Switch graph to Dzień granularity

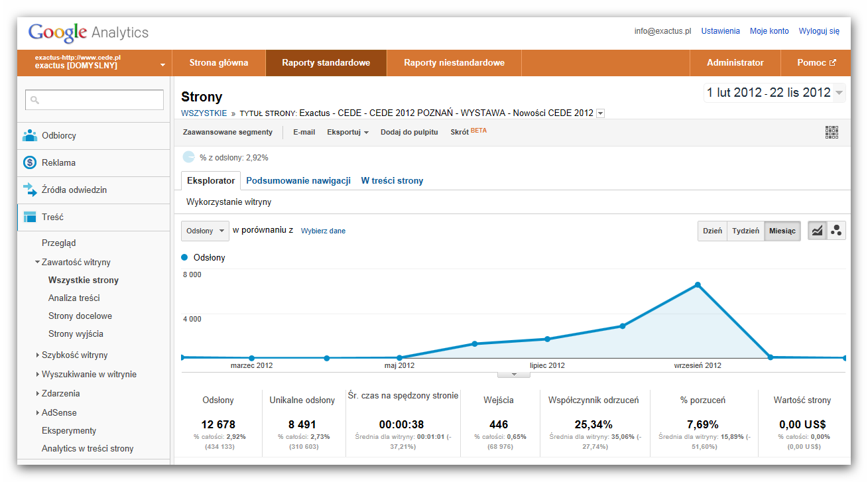[712, 231]
